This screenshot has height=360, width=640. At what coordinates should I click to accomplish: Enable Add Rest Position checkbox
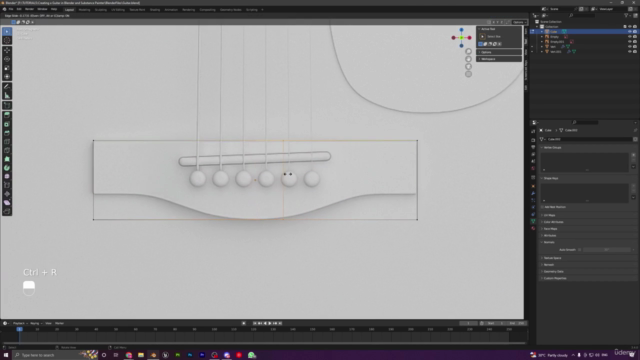pos(542,207)
